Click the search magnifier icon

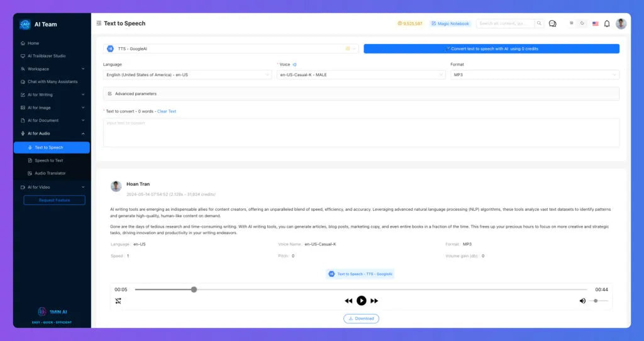point(539,23)
